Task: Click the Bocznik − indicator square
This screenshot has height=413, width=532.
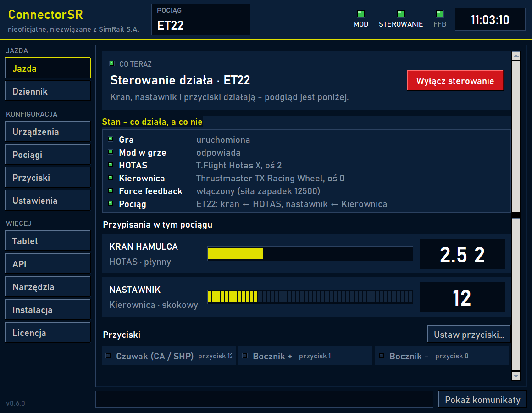Action: (382, 356)
